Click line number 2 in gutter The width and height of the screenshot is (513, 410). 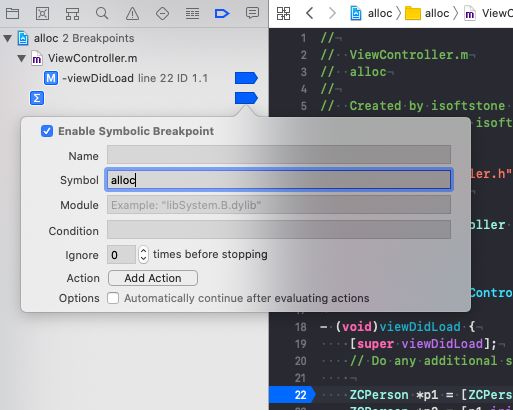click(303, 55)
